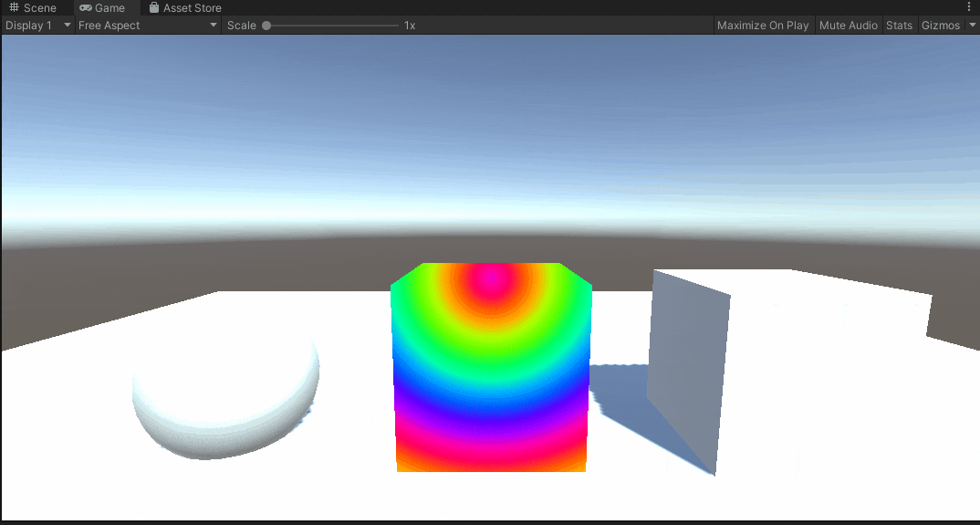Click the Game tab gamepad icon
The width and height of the screenshot is (980, 525).
click(86, 8)
